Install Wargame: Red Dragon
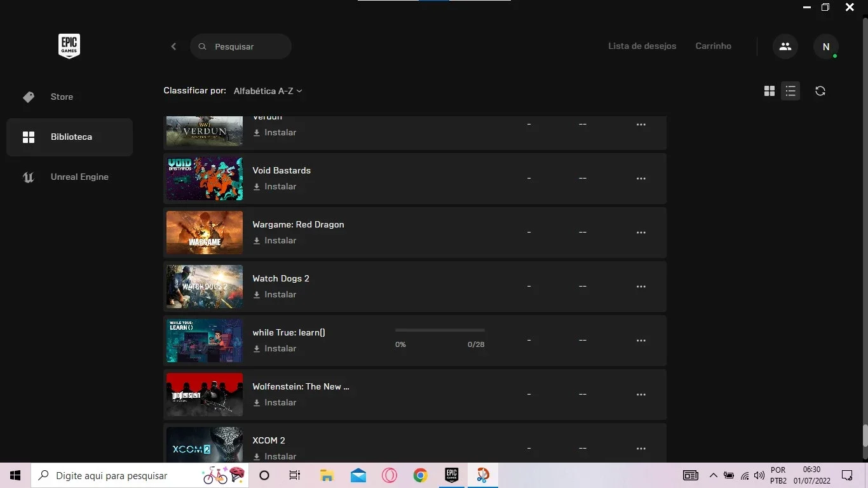The image size is (868, 488). click(x=275, y=241)
